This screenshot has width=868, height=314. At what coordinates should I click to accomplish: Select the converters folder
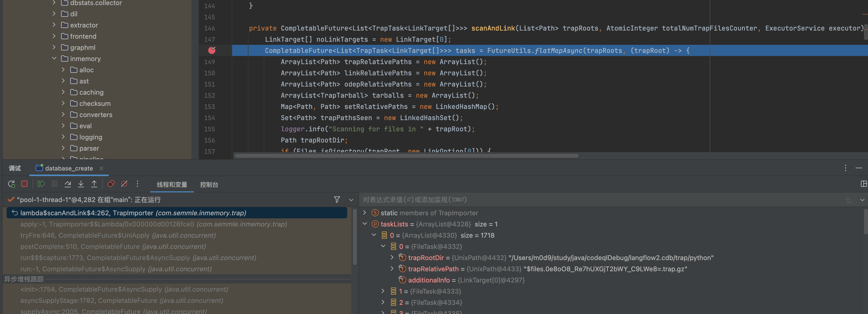[x=96, y=115]
